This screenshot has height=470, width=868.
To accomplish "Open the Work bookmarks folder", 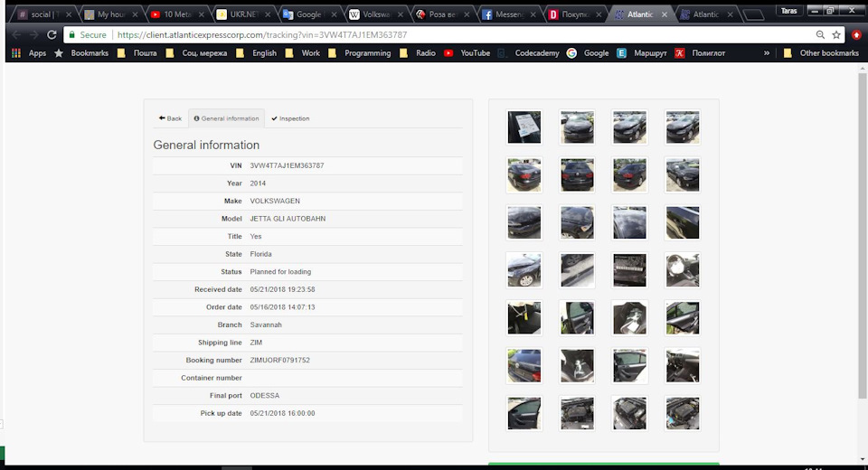I will coord(303,53).
